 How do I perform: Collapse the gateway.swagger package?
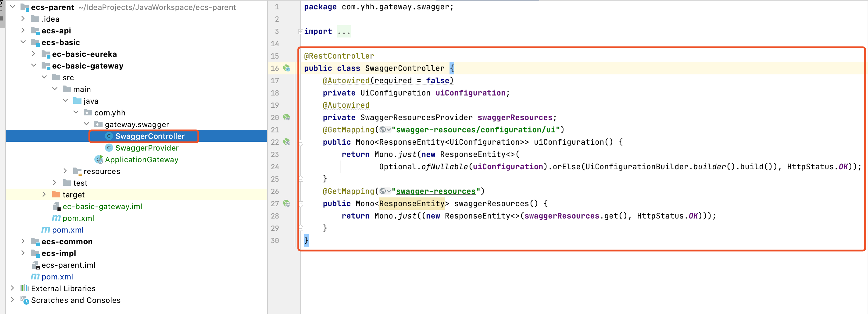tap(86, 124)
